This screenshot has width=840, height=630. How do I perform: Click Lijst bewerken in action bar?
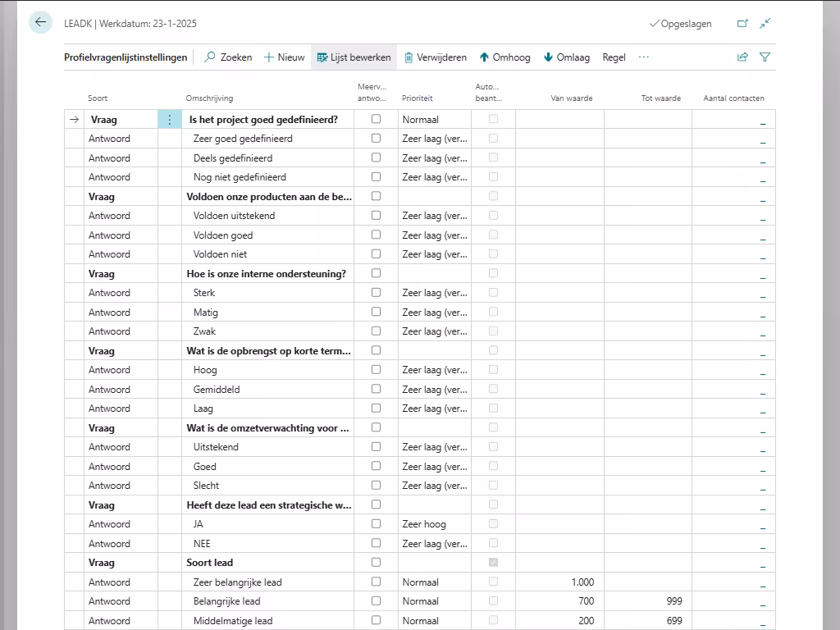(354, 57)
